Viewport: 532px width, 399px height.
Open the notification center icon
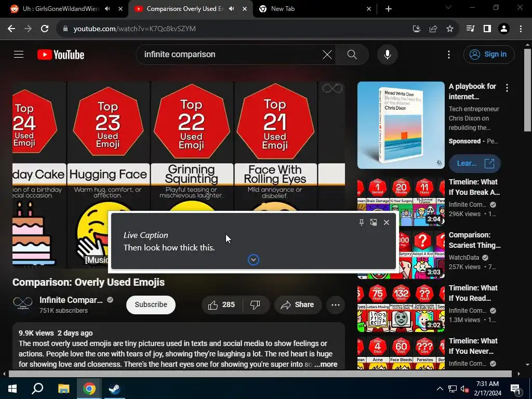(x=515, y=389)
